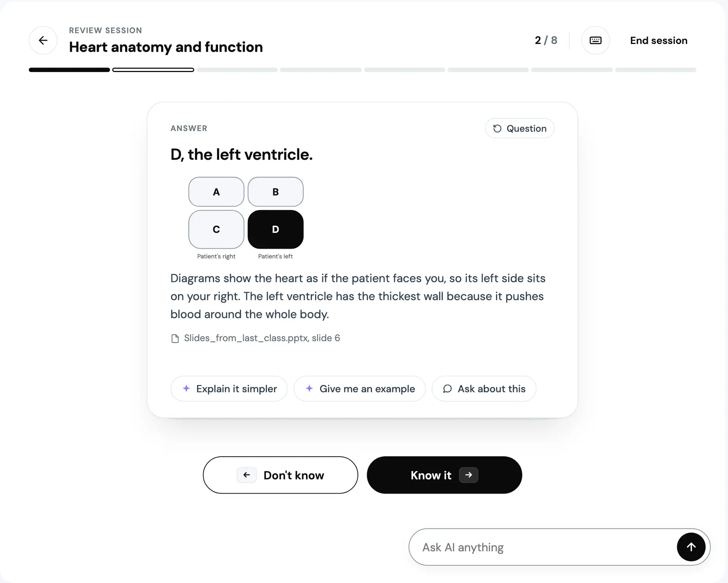Viewport: 728px width, 583px height.
Task: Choose Give me an example
Action: tap(359, 389)
